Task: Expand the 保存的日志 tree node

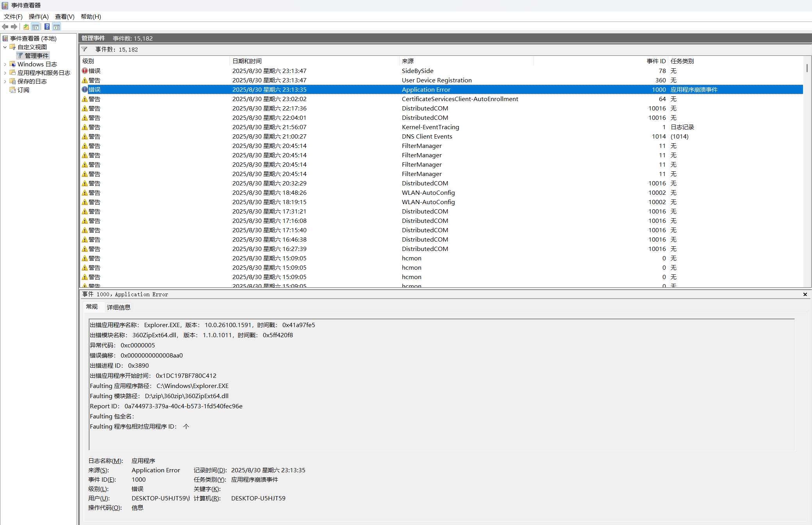Action: (5, 81)
